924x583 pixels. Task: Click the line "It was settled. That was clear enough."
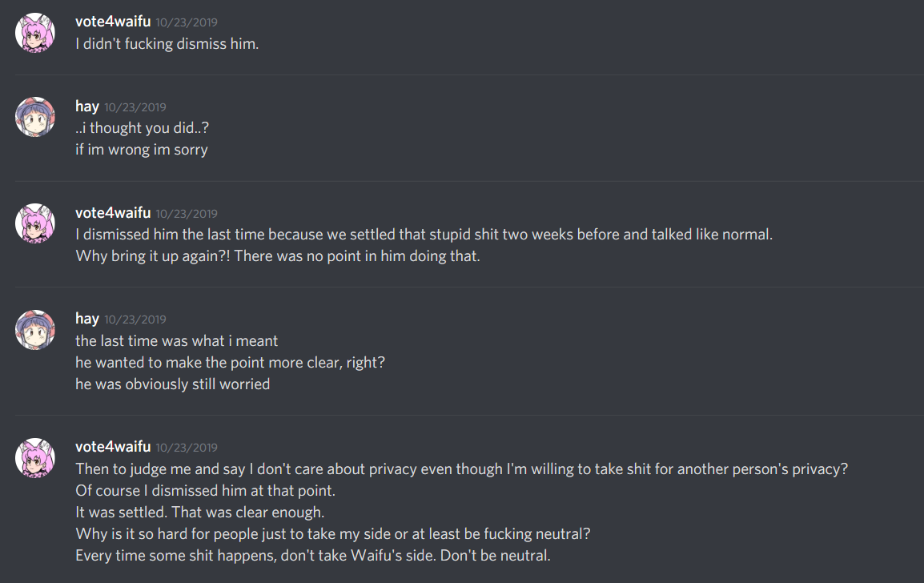(199, 512)
